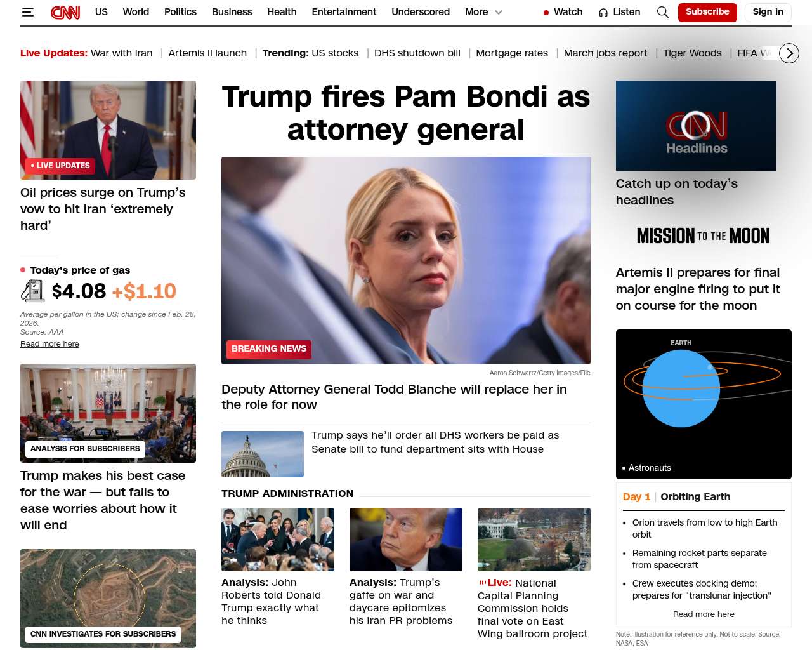This screenshot has width=812, height=650.
Task: Select the Politics nav item
Action: point(180,12)
